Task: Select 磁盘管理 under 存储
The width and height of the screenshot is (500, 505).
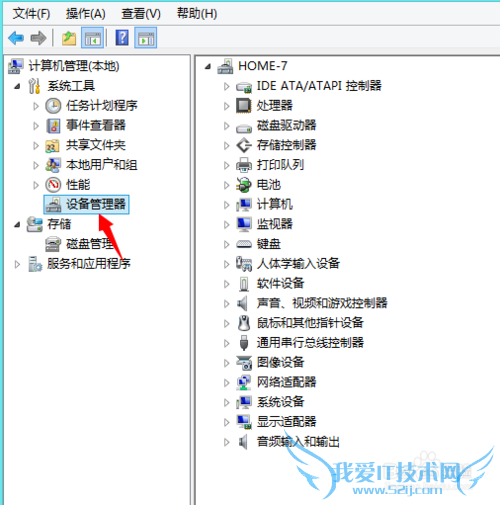Action: tap(90, 244)
